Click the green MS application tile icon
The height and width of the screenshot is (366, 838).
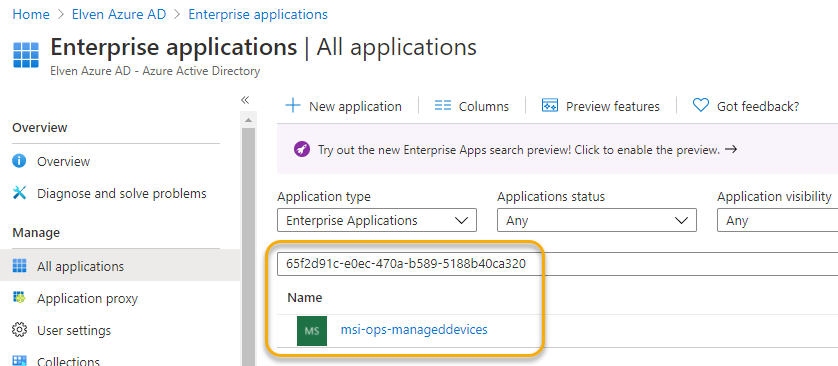click(312, 331)
